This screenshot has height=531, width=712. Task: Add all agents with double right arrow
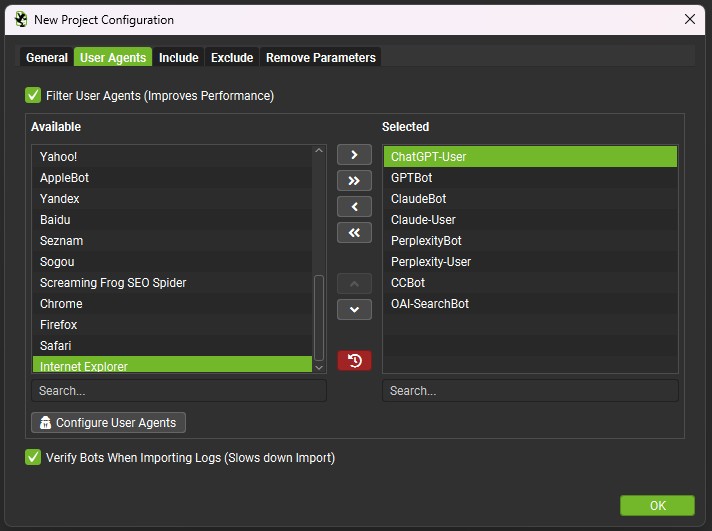(354, 181)
